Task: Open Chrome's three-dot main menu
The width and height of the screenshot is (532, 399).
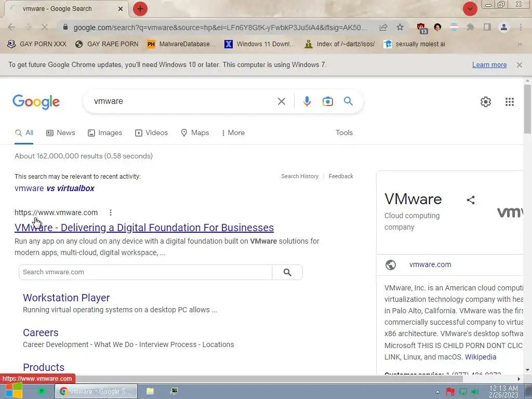Action: point(521,27)
